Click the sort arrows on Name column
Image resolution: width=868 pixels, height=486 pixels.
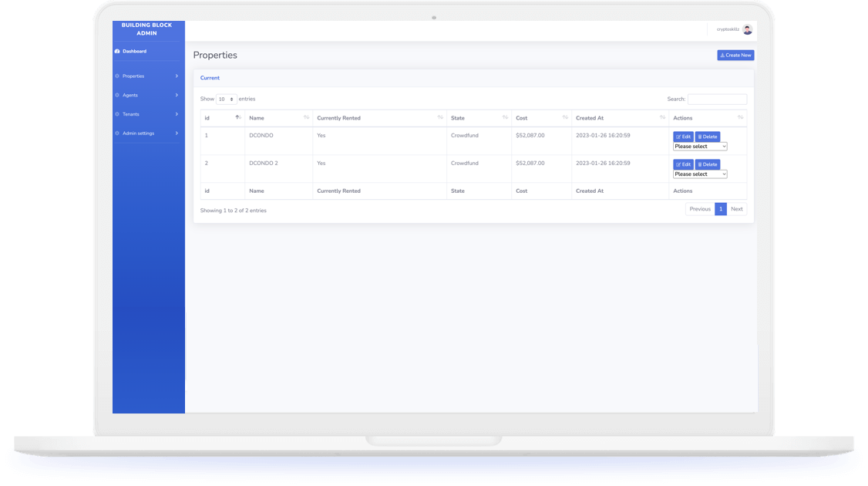pos(306,118)
